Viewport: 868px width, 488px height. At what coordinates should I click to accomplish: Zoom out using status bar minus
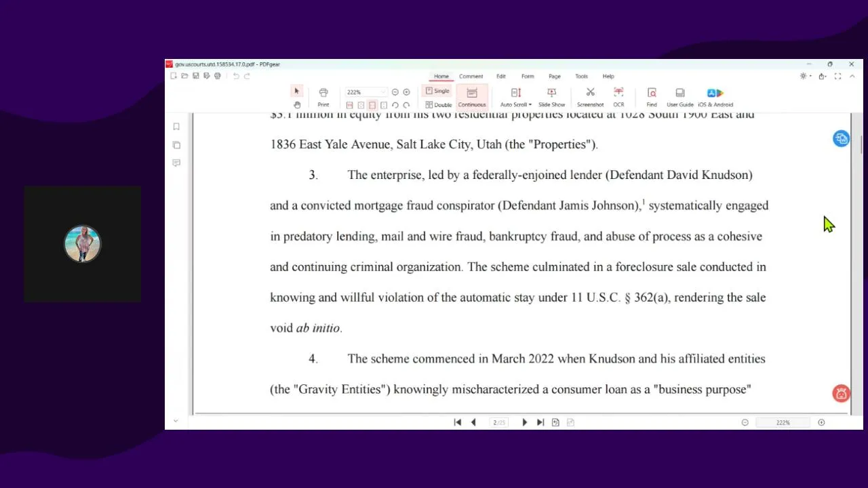click(745, 422)
